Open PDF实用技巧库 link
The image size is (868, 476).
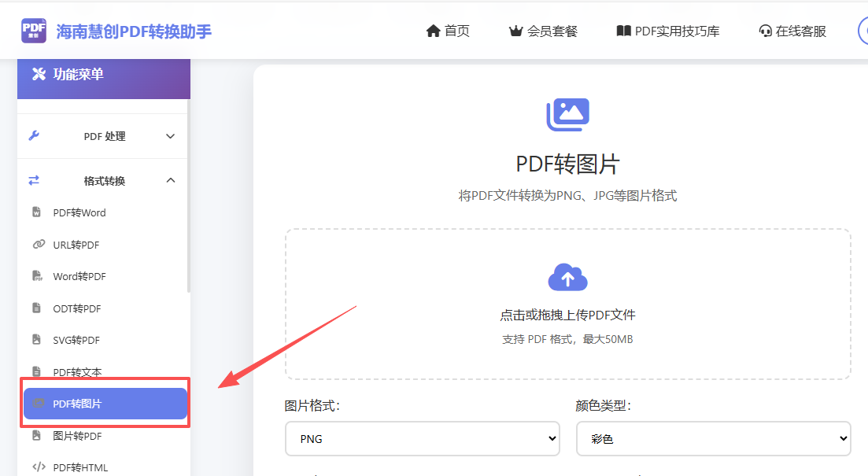pyautogui.click(x=668, y=31)
